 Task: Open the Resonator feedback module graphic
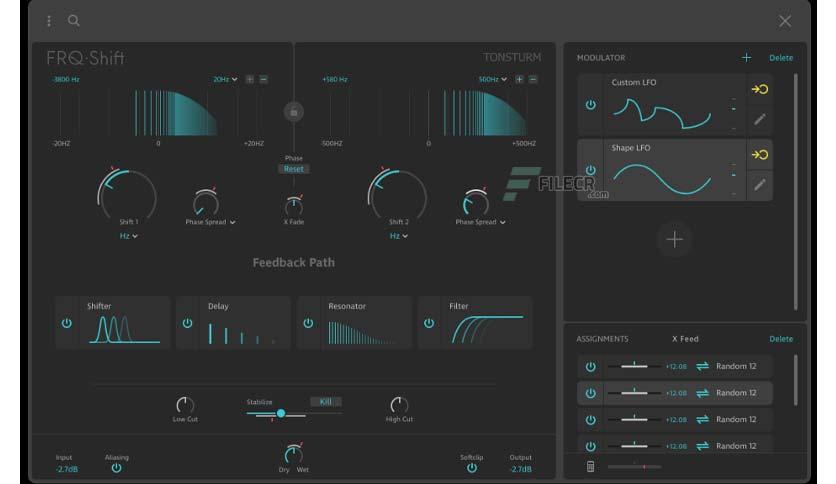pos(363,333)
